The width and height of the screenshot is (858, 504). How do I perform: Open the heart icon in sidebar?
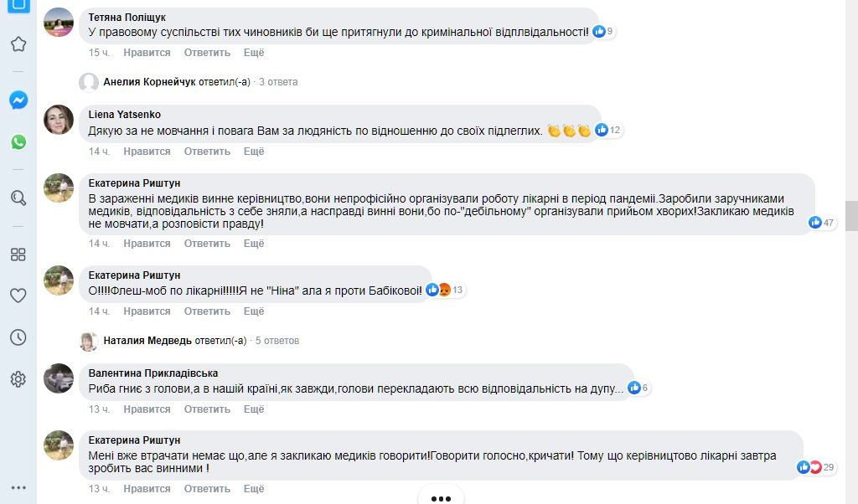(x=18, y=296)
